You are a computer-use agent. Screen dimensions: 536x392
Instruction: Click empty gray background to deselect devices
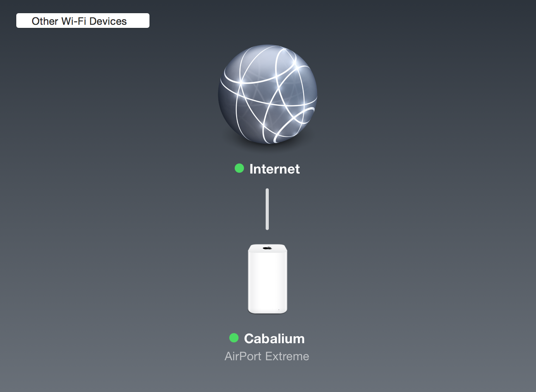pos(426,232)
